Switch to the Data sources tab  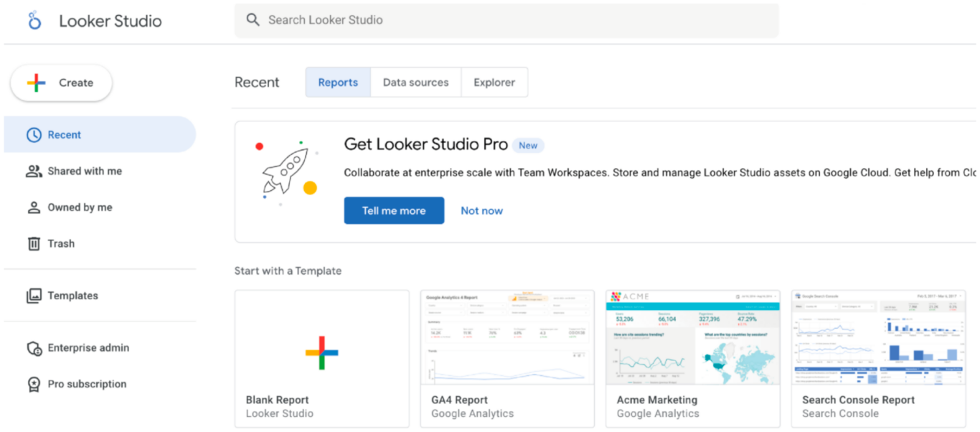[x=415, y=82]
